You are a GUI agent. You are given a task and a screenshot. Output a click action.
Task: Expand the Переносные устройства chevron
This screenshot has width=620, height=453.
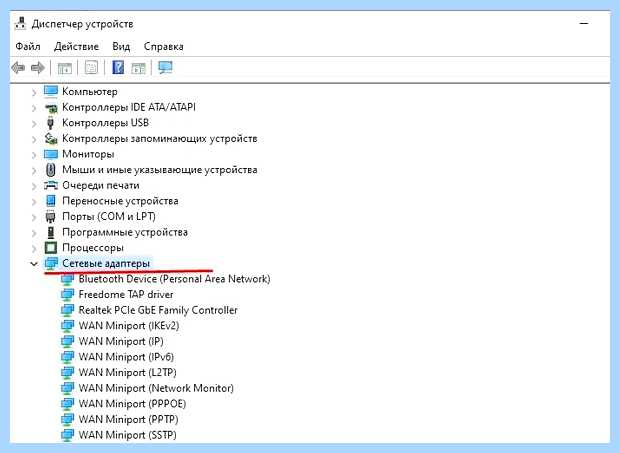pyautogui.click(x=34, y=201)
